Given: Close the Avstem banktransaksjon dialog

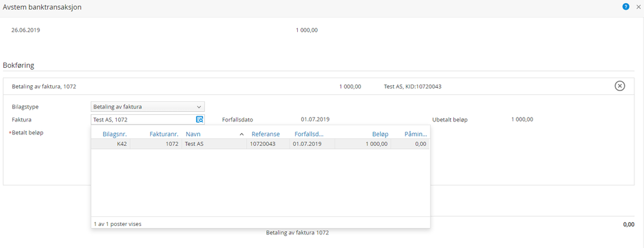Looking at the screenshot, I should [638, 6].
